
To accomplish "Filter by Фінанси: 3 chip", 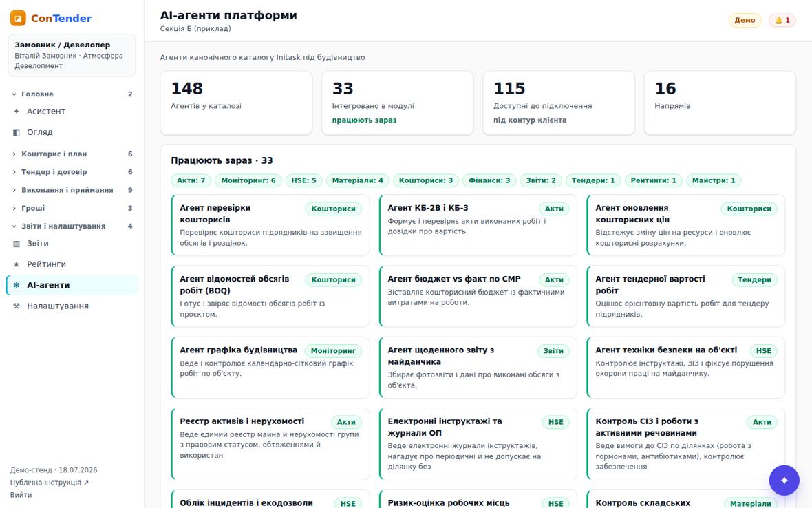I will (x=489, y=180).
